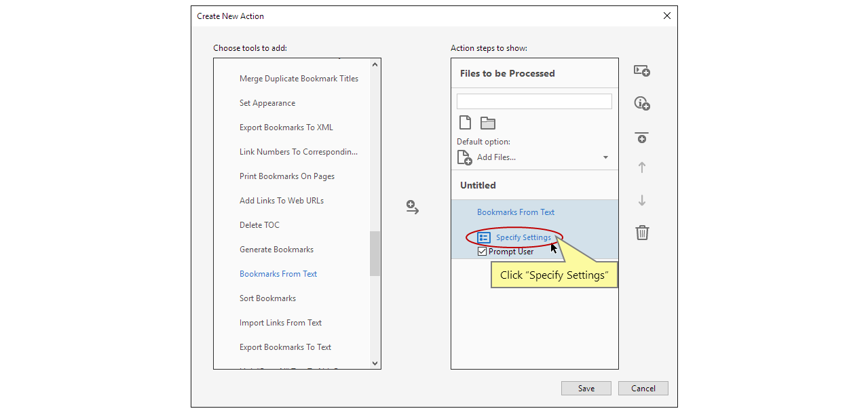
Task: Select the Sort Bookmarks tool
Action: (267, 298)
